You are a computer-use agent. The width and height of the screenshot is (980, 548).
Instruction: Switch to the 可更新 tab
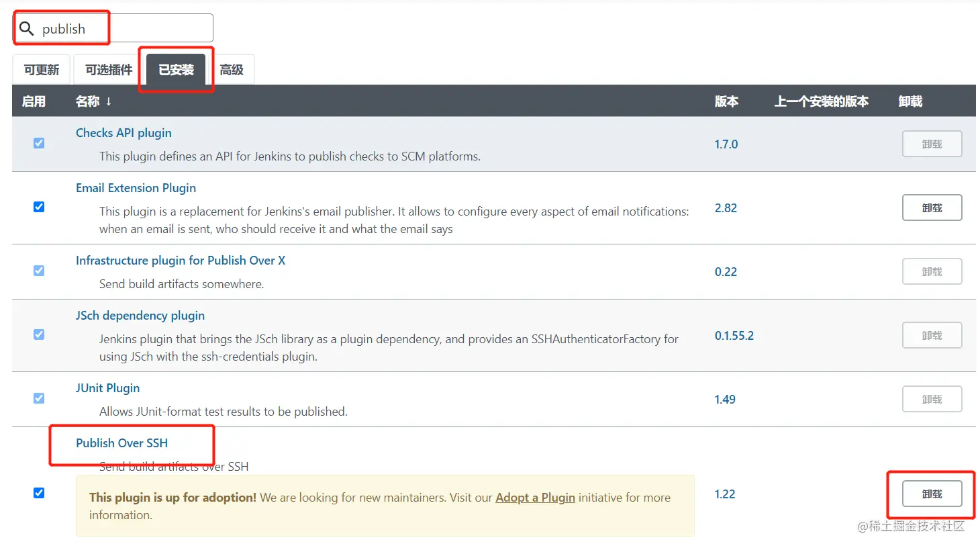(x=42, y=70)
